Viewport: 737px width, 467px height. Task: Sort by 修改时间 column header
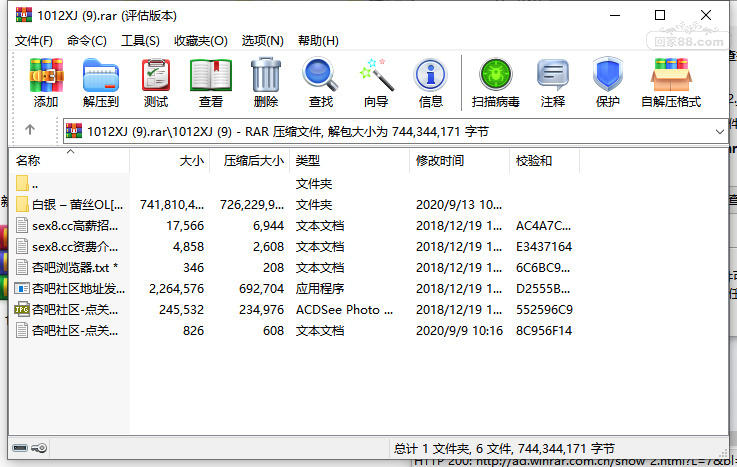pyautogui.click(x=459, y=161)
